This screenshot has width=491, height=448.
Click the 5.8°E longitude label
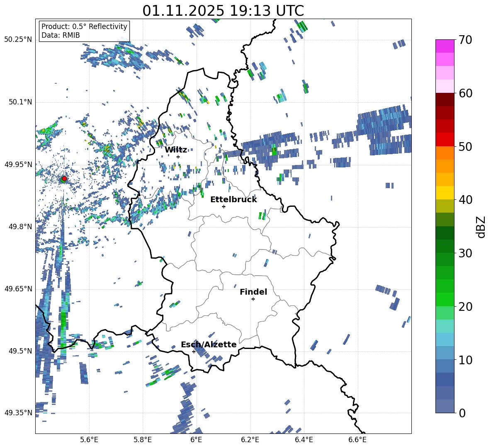click(x=143, y=440)
